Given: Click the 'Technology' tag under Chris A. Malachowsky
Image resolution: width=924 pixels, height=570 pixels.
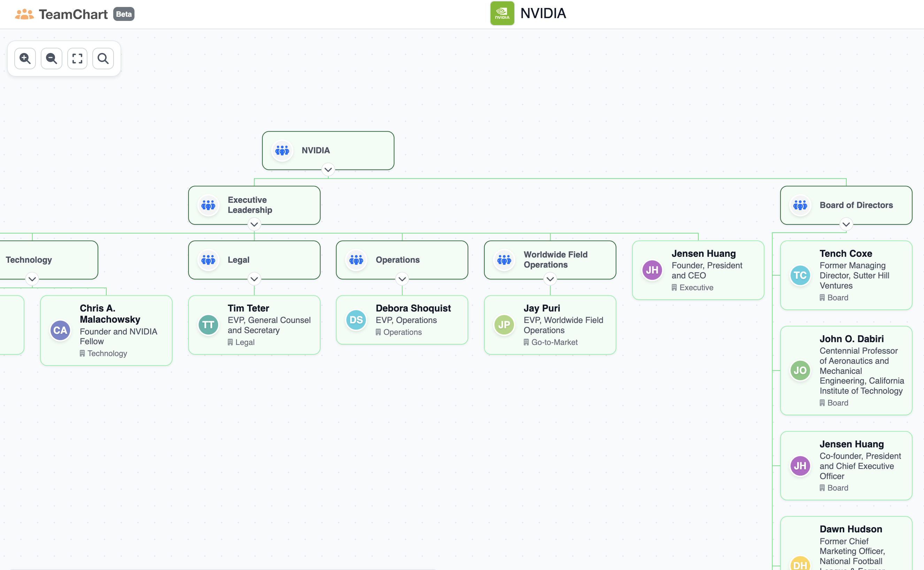Looking at the screenshot, I should click(x=107, y=354).
